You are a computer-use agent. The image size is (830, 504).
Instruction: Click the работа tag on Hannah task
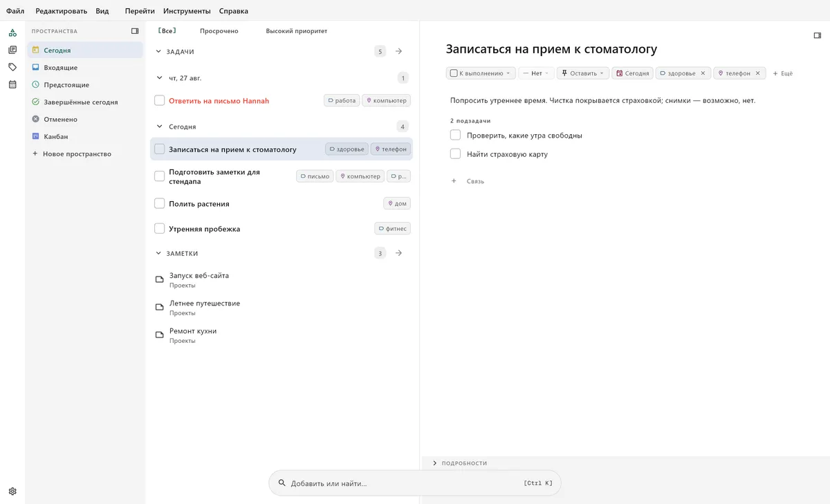[342, 101]
